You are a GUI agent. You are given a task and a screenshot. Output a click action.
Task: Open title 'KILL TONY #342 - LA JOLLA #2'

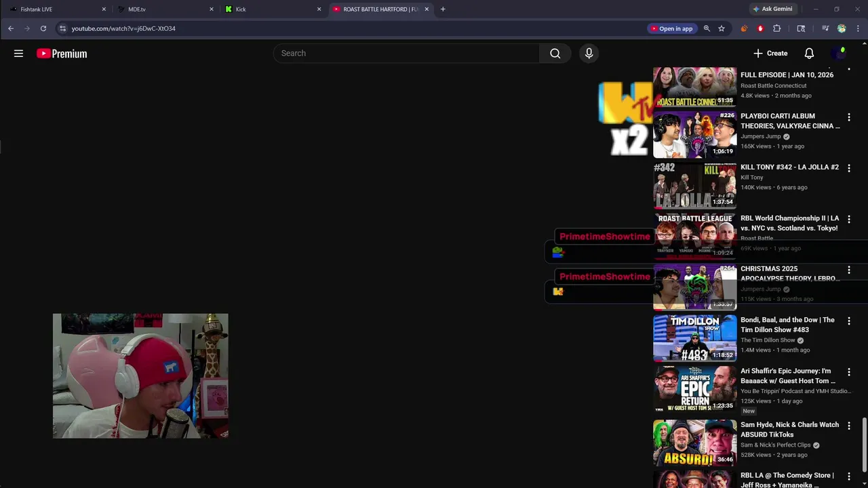click(789, 167)
